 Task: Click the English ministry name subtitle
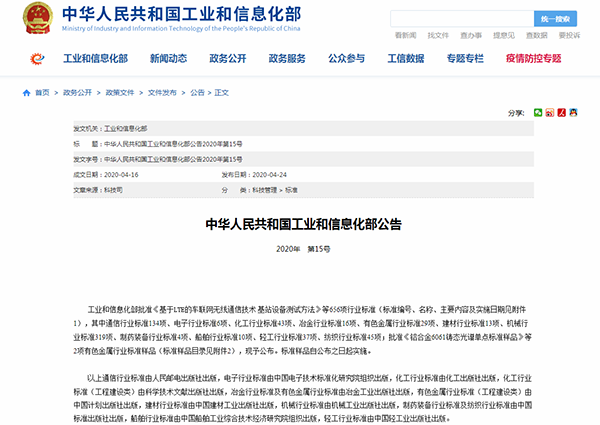pos(181,28)
